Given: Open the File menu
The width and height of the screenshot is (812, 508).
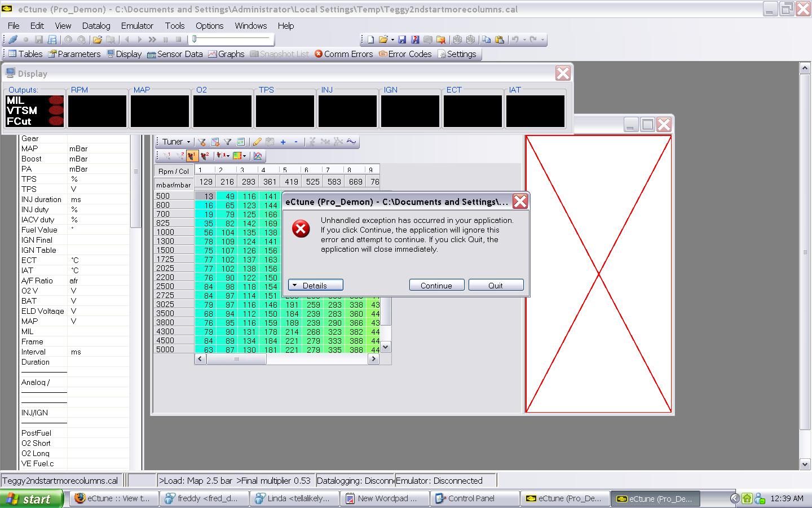Looking at the screenshot, I should tap(14, 26).
